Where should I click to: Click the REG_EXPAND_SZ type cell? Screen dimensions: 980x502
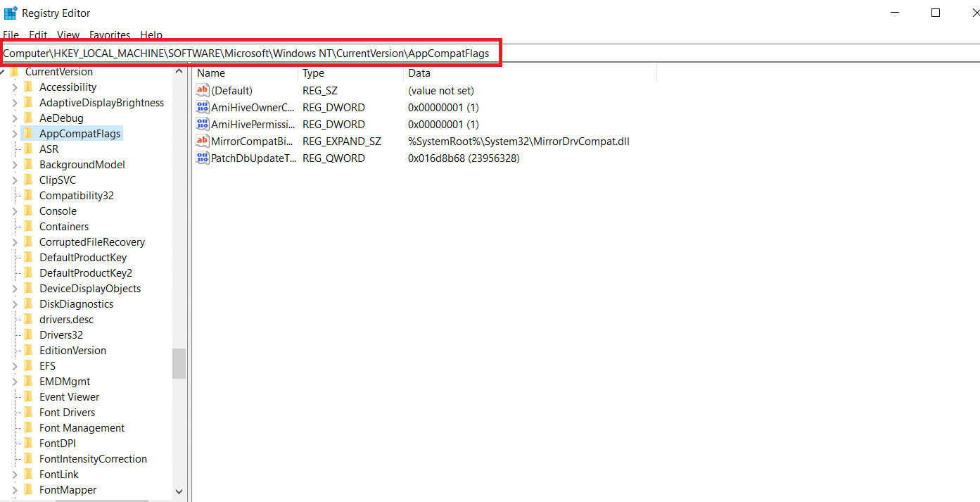point(342,141)
